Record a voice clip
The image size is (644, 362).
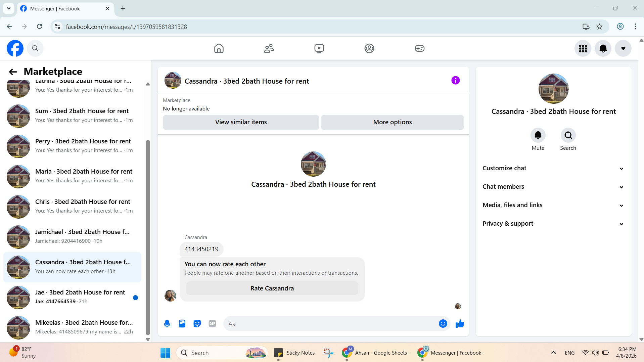click(167, 324)
